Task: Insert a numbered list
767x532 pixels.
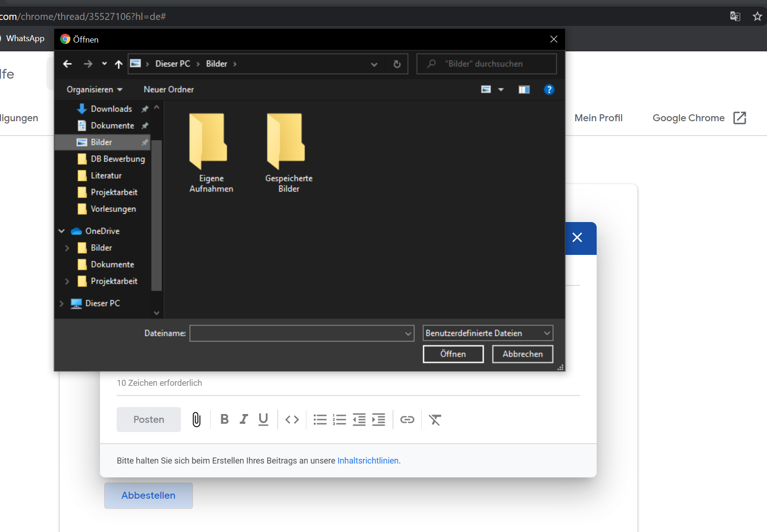Action: [x=339, y=420]
